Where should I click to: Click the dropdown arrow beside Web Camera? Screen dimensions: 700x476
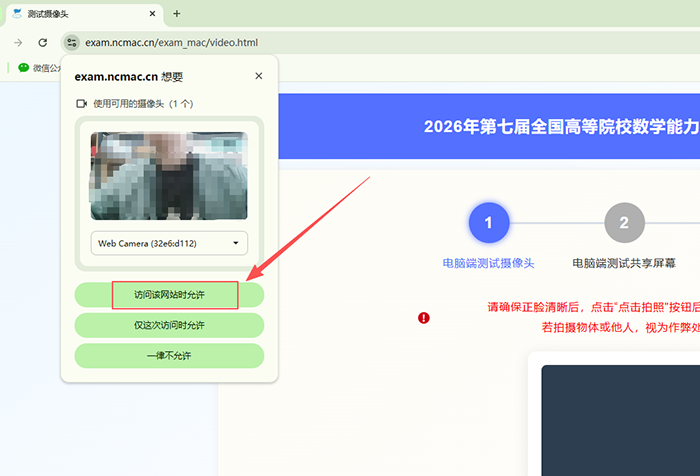[236, 243]
